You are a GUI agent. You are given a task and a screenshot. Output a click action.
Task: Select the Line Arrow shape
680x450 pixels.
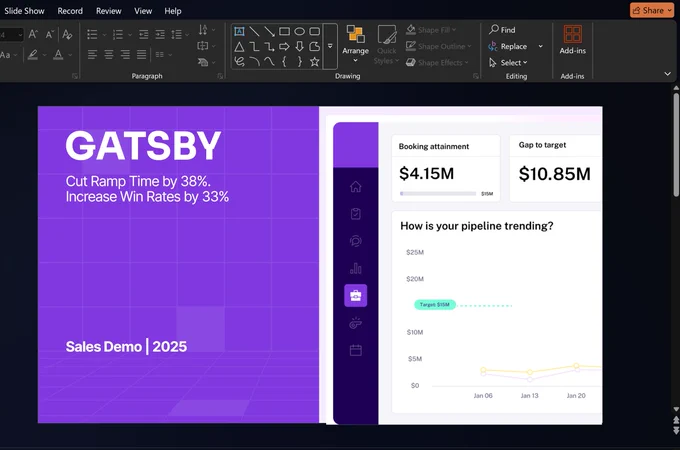tap(269, 31)
